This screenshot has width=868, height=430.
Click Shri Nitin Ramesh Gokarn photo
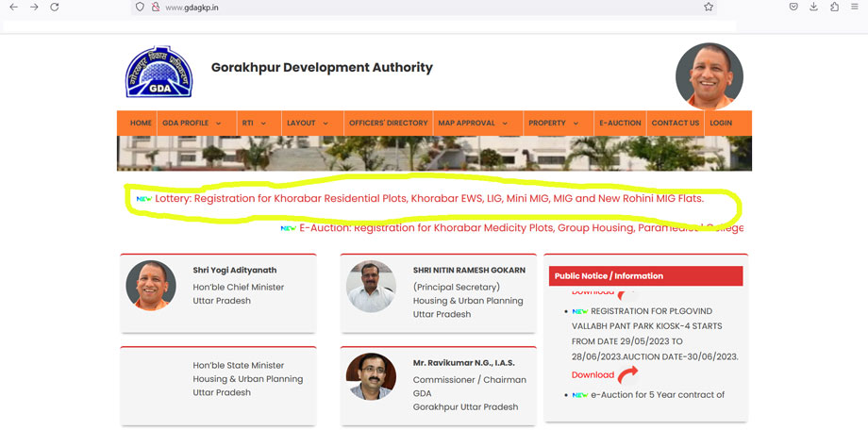(x=371, y=286)
